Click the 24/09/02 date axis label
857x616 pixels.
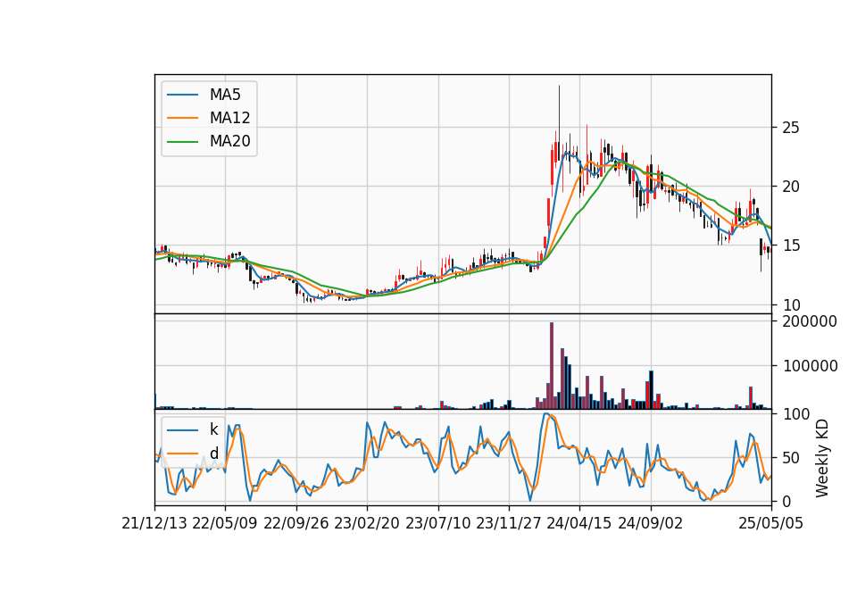coord(651,523)
